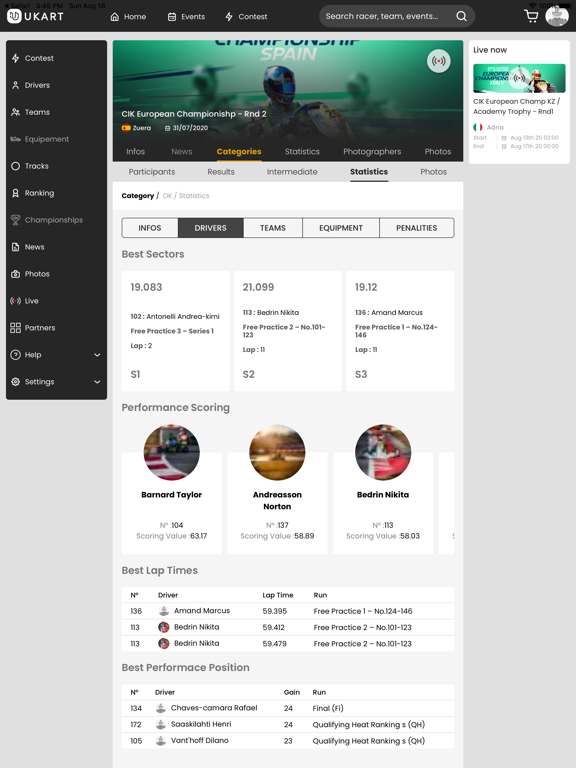Click lap time 59.395 row

(x=288, y=611)
